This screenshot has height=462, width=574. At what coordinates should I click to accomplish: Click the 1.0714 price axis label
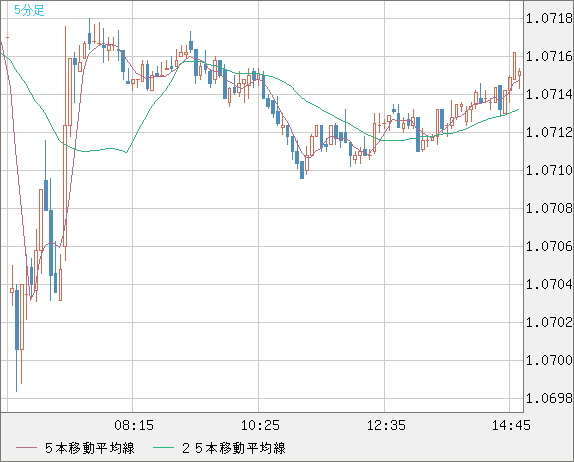coord(549,94)
